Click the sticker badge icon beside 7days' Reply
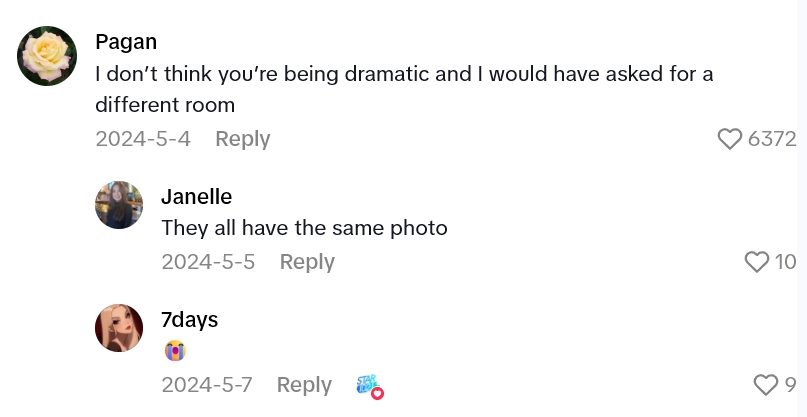Screen dimensions: 807x417 point(370,386)
